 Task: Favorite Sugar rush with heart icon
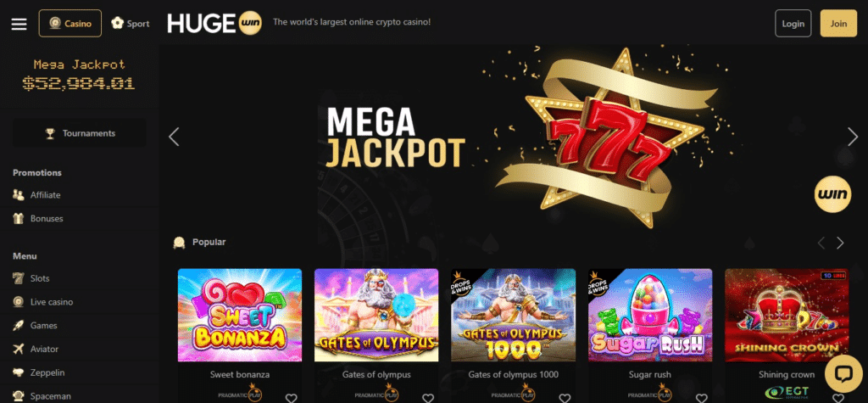(701, 398)
